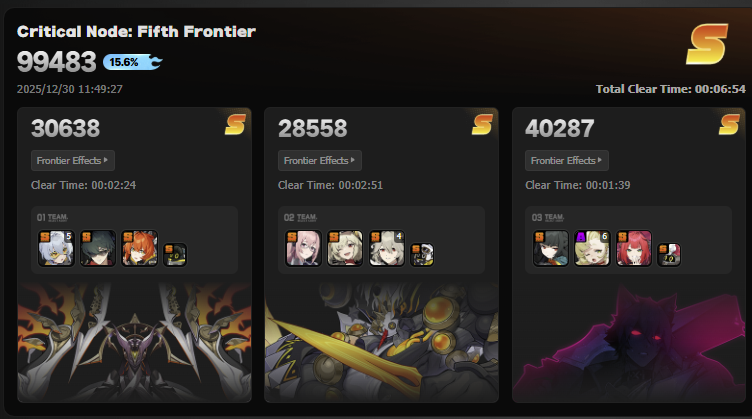This screenshot has height=419, width=752.
Task: Open the golden sword boss artwork
Action: (381, 342)
